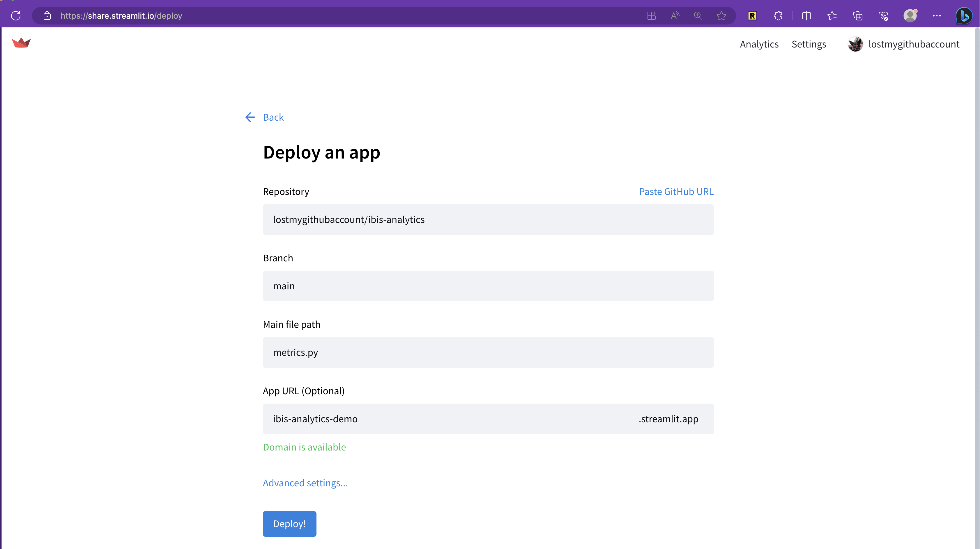Open Advanced settings... link
Viewport: 980px width, 549px height.
tap(305, 483)
